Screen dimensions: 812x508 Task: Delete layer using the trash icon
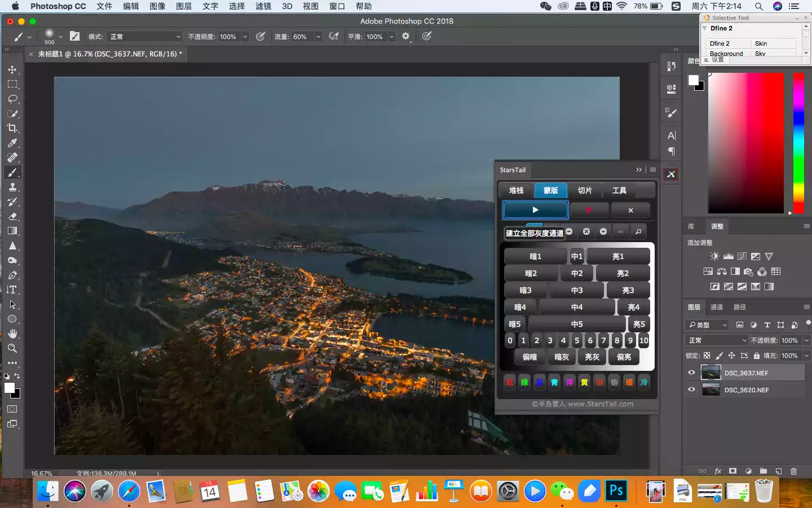pyautogui.click(x=793, y=471)
